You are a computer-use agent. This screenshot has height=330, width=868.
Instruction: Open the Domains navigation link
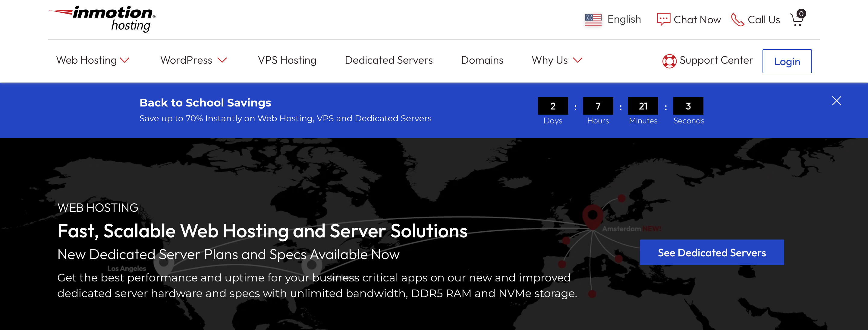(482, 60)
